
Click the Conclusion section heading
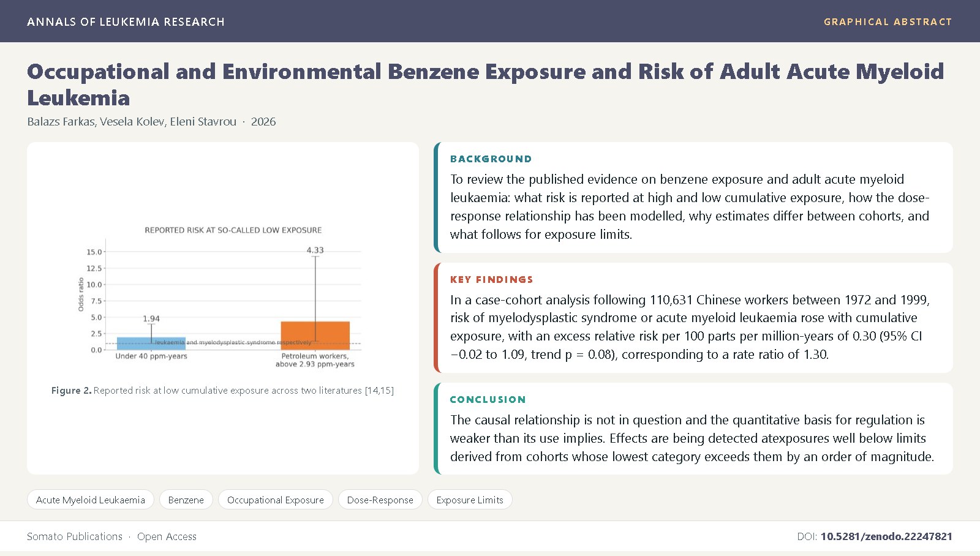(x=488, y=399)
